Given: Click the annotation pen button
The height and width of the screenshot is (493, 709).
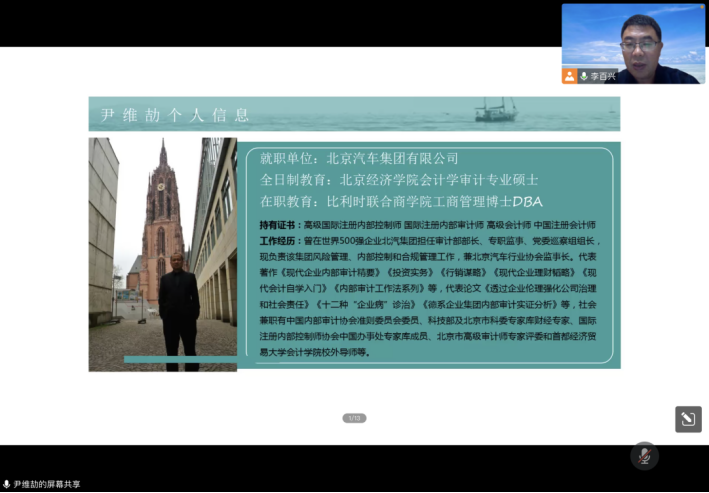Looking at the screenshot, I should point(687,420).
